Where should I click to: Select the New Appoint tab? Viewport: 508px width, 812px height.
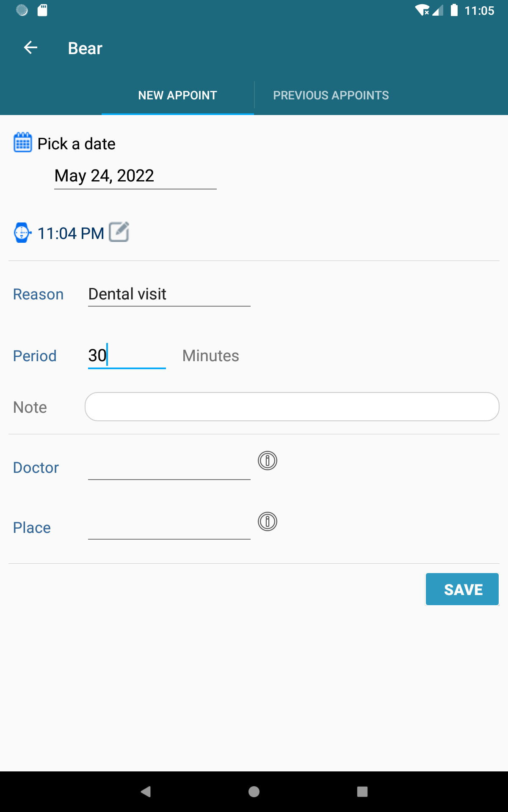click(x=178, y=96)
